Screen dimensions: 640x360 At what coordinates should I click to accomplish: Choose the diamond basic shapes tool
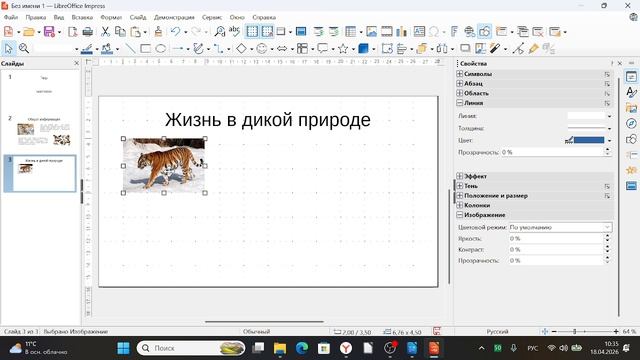(241, 49)
